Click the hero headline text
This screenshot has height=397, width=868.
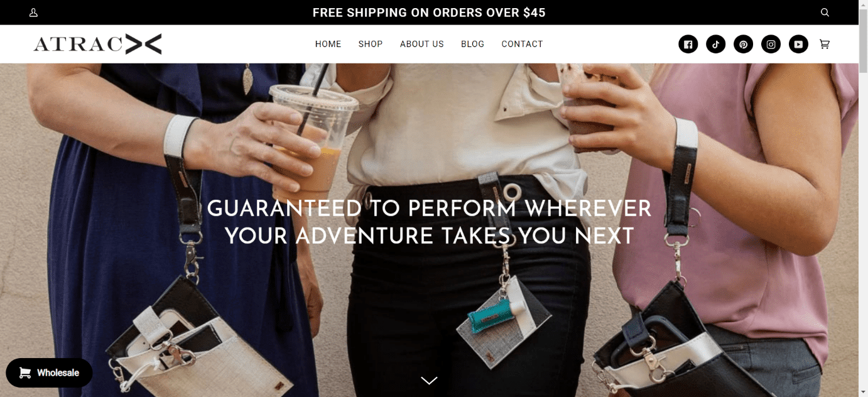[429, 222]
